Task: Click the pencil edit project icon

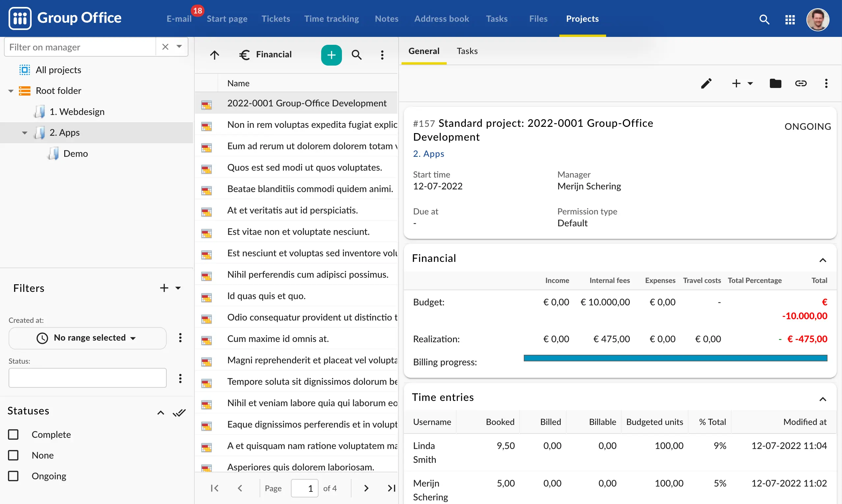Action: point(706,84)
